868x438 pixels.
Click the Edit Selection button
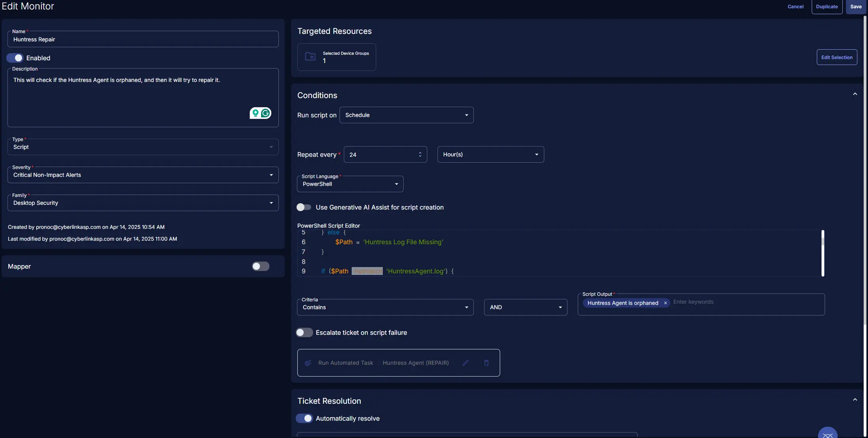(x=837, y=57)
